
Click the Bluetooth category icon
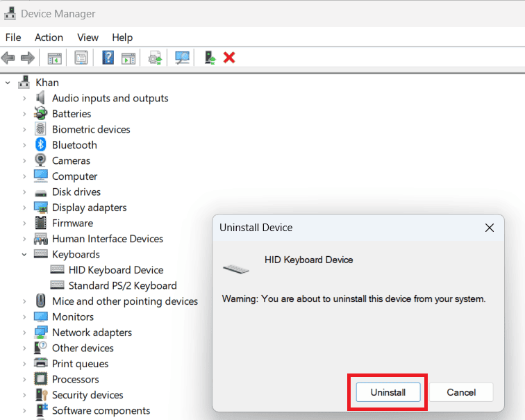tap(41, 145)
